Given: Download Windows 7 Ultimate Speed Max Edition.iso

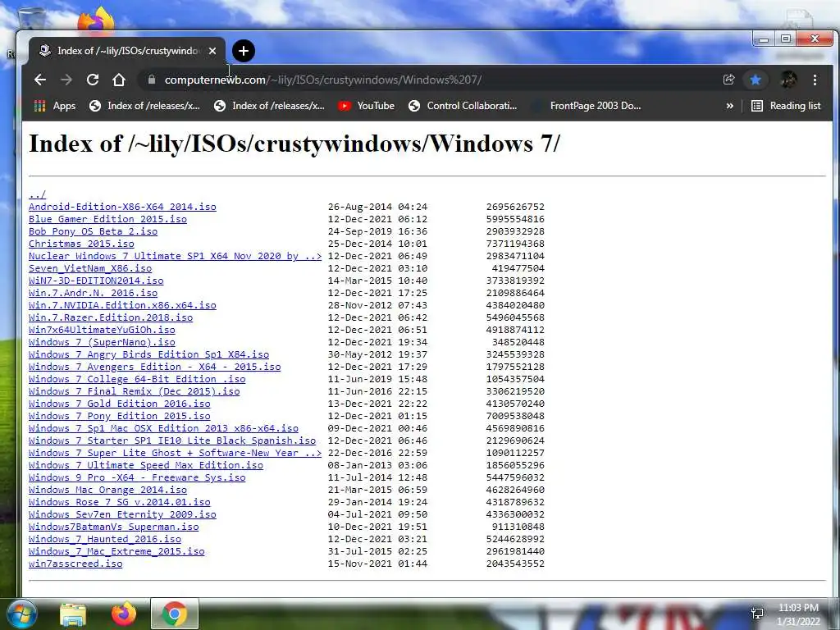Looking at the screenshot, I should [x=146, y=466].
